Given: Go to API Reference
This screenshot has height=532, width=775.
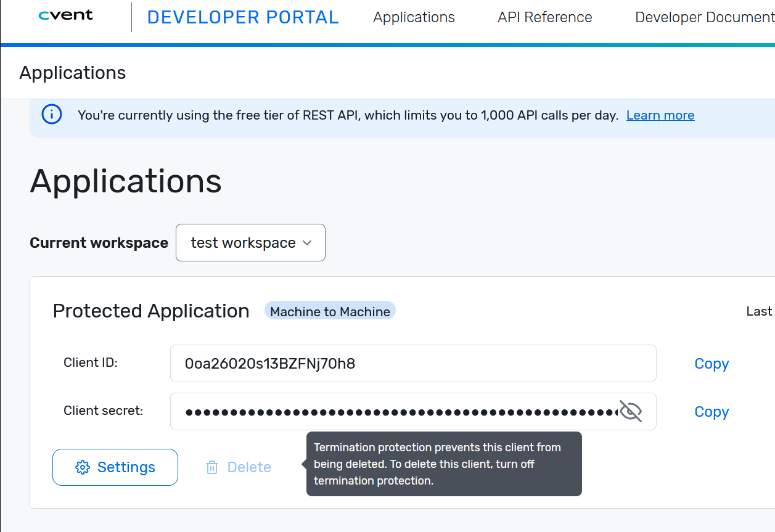Looking at the screenshot, I should coord(545,17).
